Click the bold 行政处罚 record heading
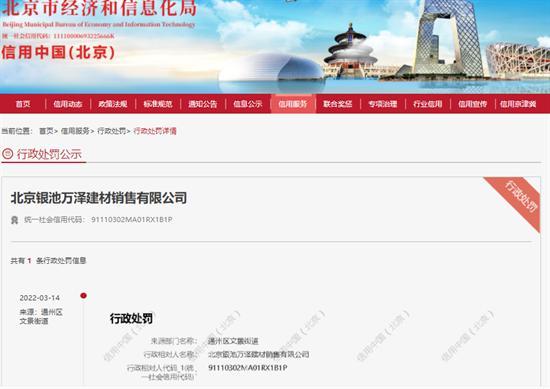The height and width of the screenshot is (389, 550). pos(132,318)
